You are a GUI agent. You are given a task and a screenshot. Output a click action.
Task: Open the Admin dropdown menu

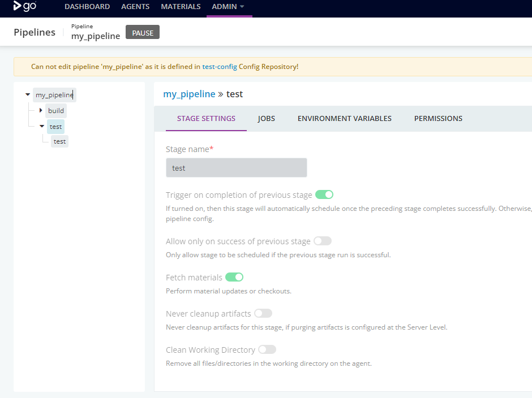click(228, 6)
